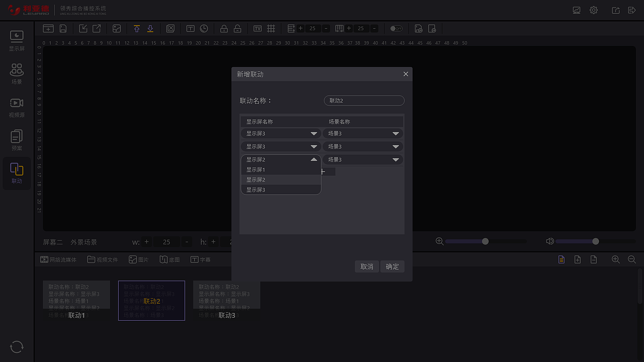This screenshot has width=644, height=362.
Task: Switch to 视频文件 tab
Action: click(x=103, y=260)
